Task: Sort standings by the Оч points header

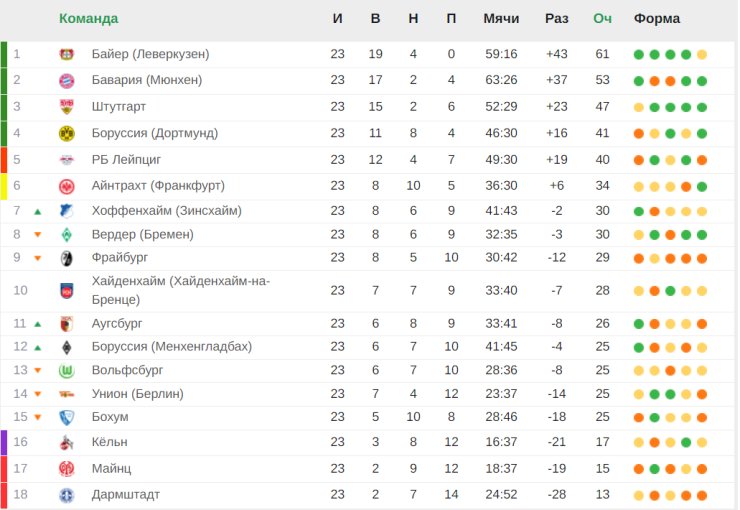Action: (x=602, y=19)
